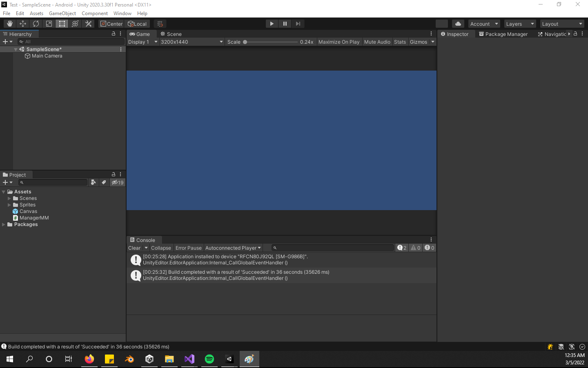Select the Rect Transform tool

click(62, 23)
